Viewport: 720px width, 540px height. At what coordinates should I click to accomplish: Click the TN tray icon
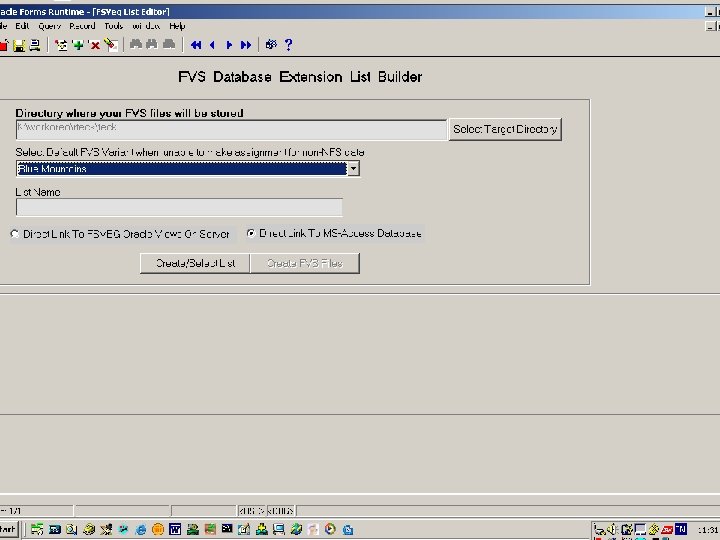click(x=681, y=529)
